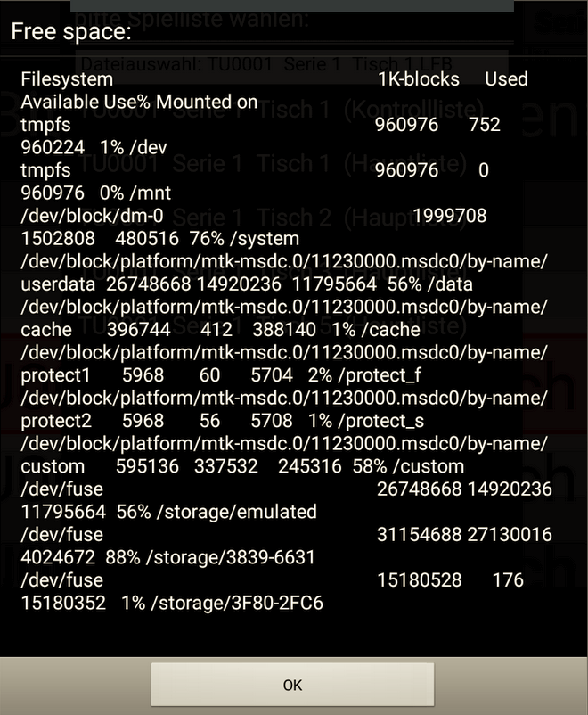The width and height of the screenshot is (588, 715).
Task: Select the line showing 1% /dev
Action: pos(94,147)
